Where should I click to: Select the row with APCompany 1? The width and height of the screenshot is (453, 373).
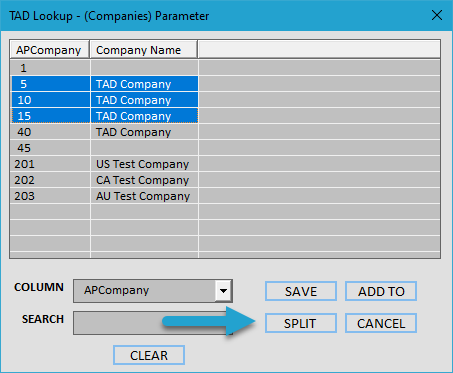point(225,68)
